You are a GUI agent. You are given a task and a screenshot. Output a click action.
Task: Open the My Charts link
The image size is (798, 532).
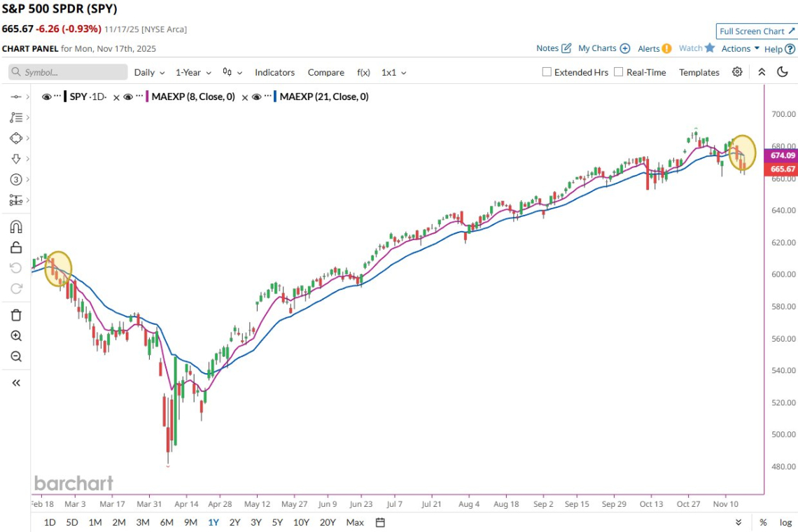(x=603, y=48)
